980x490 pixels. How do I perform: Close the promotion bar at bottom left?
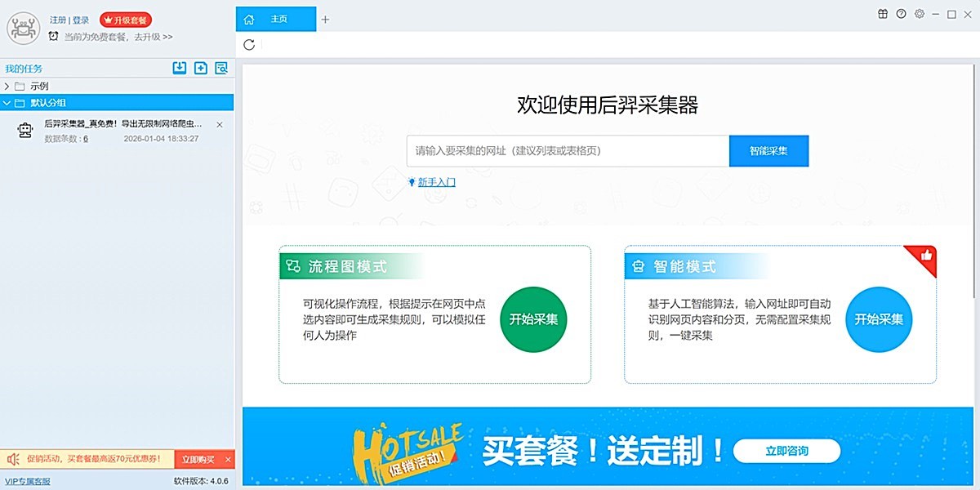(228, 460)
